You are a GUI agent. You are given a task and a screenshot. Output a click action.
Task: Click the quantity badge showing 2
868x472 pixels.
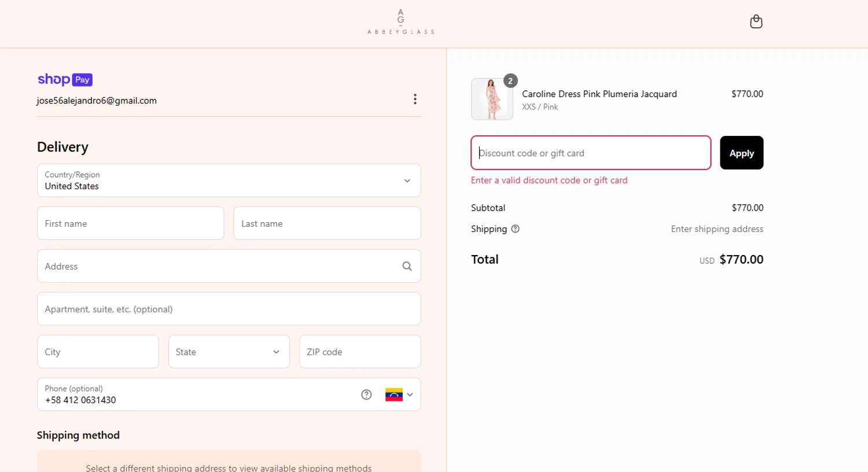coord(510,81)
